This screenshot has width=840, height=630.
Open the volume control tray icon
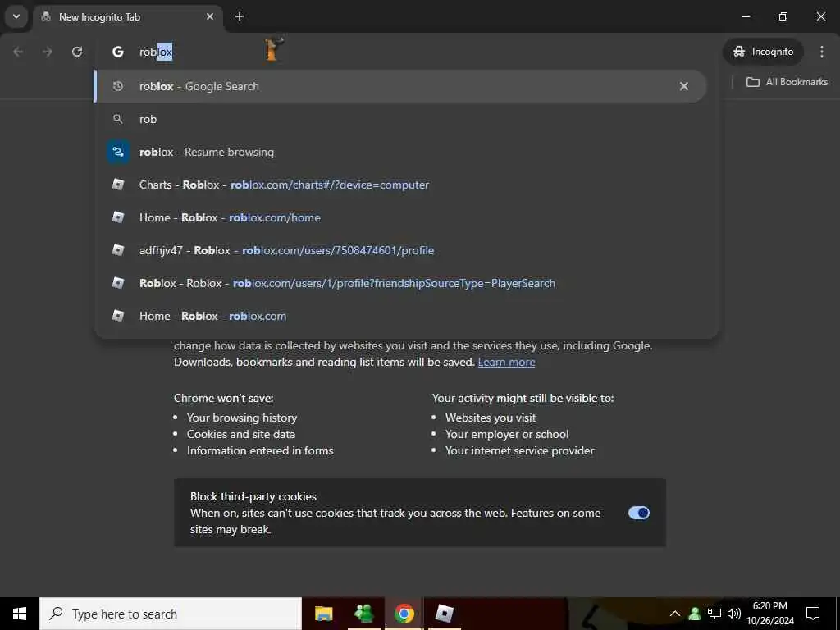click(x=733, y=614)
